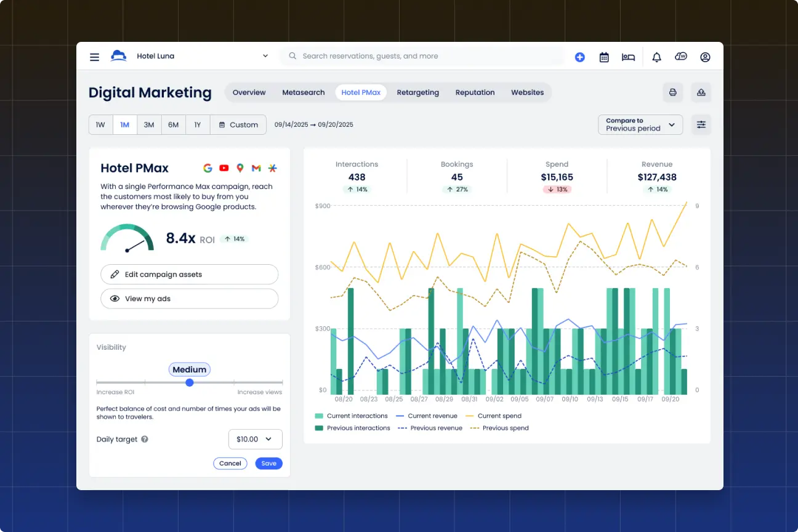Open the calendar icon in header

pyautogui.click(x=604, y=57)
